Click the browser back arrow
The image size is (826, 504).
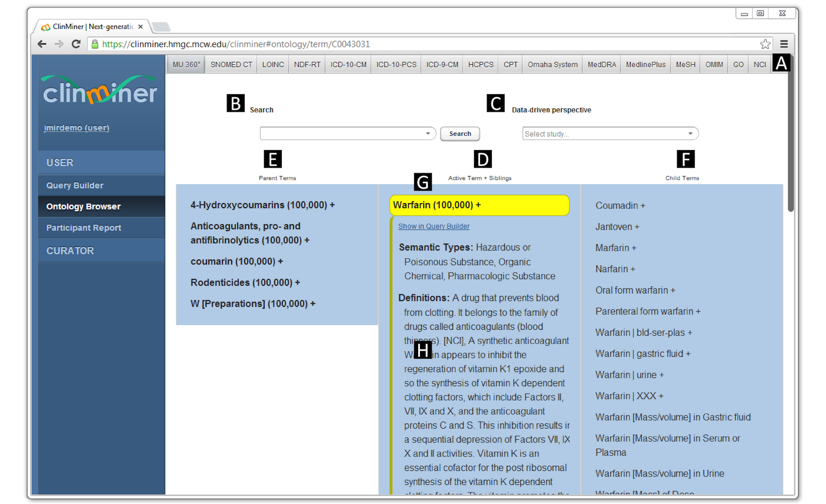point(42,44)
